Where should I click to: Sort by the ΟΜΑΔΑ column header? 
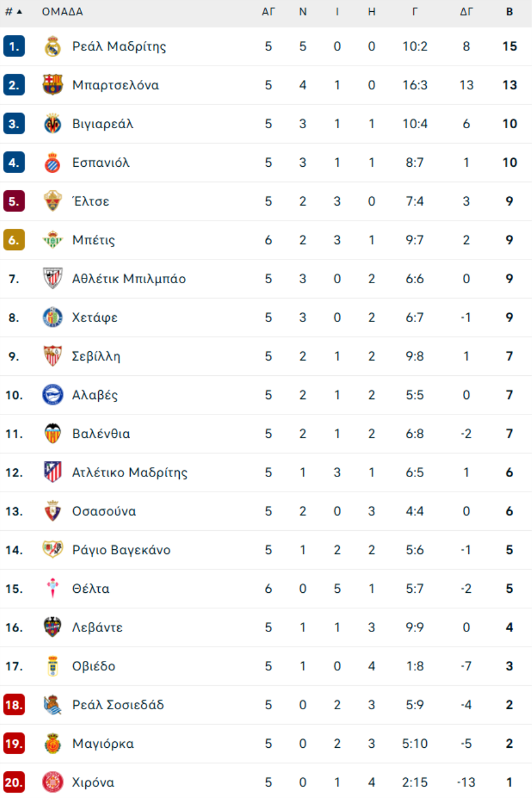[x=62, y=12]
